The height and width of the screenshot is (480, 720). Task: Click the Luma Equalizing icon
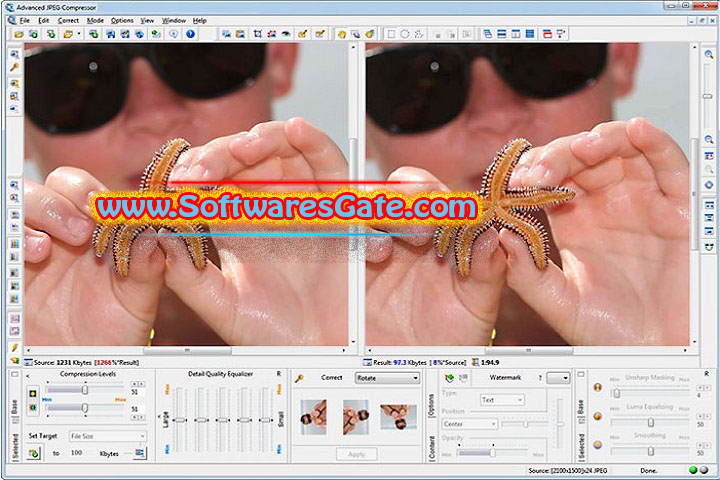coord(597,416)
